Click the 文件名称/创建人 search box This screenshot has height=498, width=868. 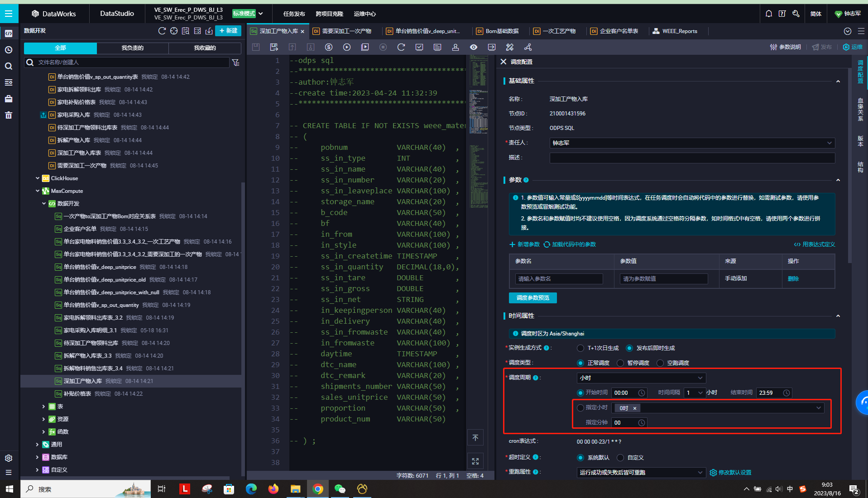point(127,62)
